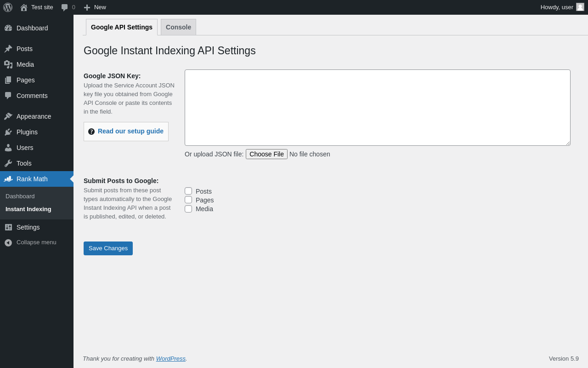Open Media library sidebar icon
Image resolution: width=588 pixels, height=368 pixels.
pyautogui.click(x=8, y=64)
